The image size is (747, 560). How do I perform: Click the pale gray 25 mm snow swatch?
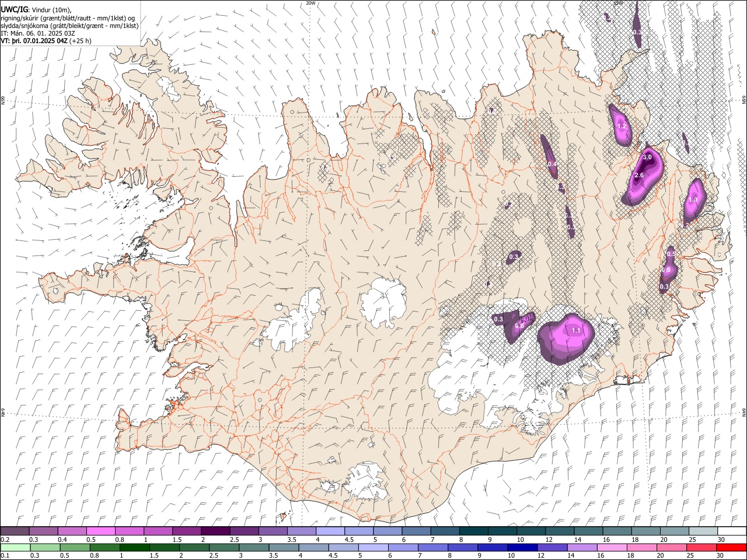703,531
